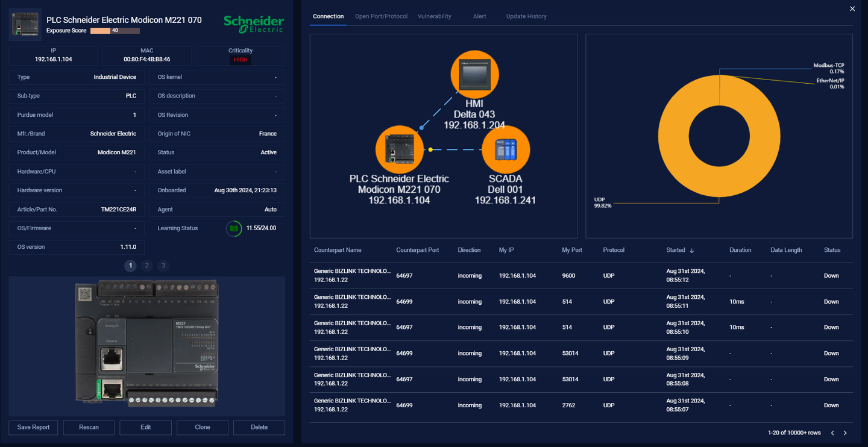Click the PLC Modicon M221 node icon
Image resolution: width=868 pixels, height=447 pixels.
pos(400,149)
